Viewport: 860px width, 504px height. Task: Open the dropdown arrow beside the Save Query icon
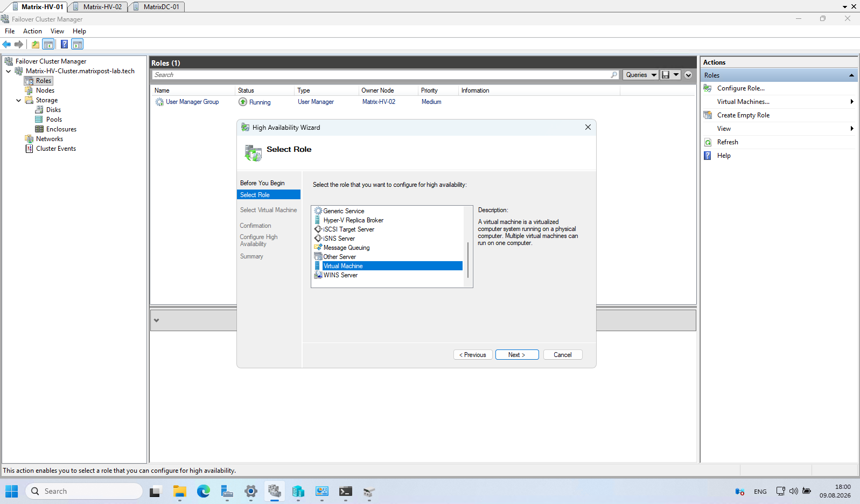coord(676,75)
